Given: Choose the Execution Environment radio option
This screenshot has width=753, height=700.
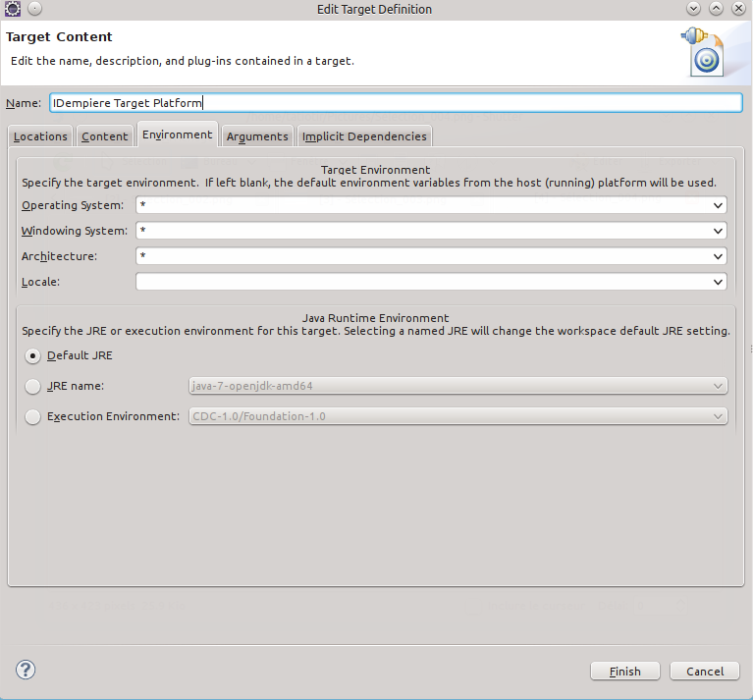Looking at the screenshot, I should tap(33, 416).
